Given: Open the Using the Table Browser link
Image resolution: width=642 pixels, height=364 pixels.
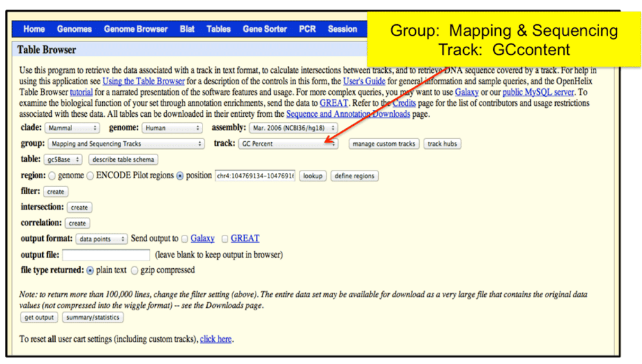Looking at the screenshot, I should tap(143, 81).
